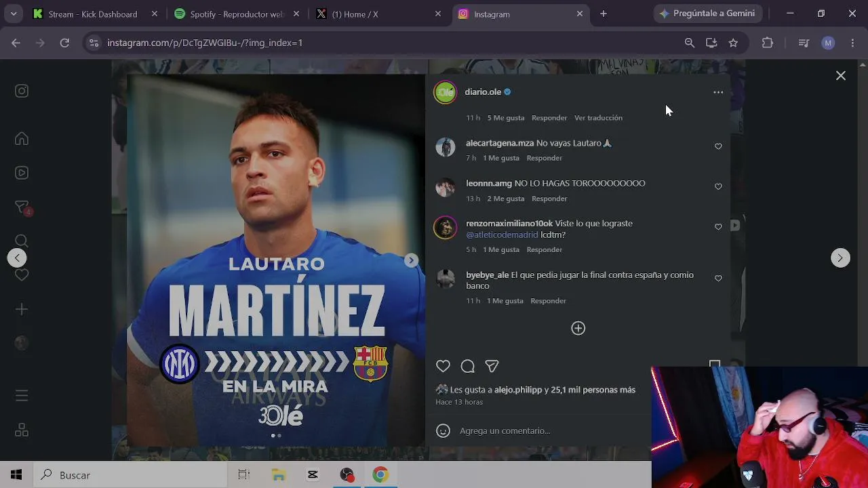Open Reels from the Instagram sidebar
This screenshot has height=488, width=868.
tap(22, 173)
